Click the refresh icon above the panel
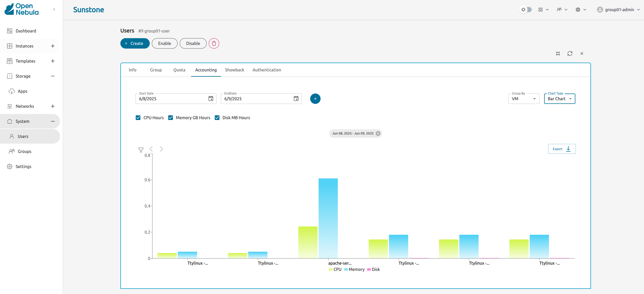Screen dimensions: 644x294 click(x=570, y=54)
